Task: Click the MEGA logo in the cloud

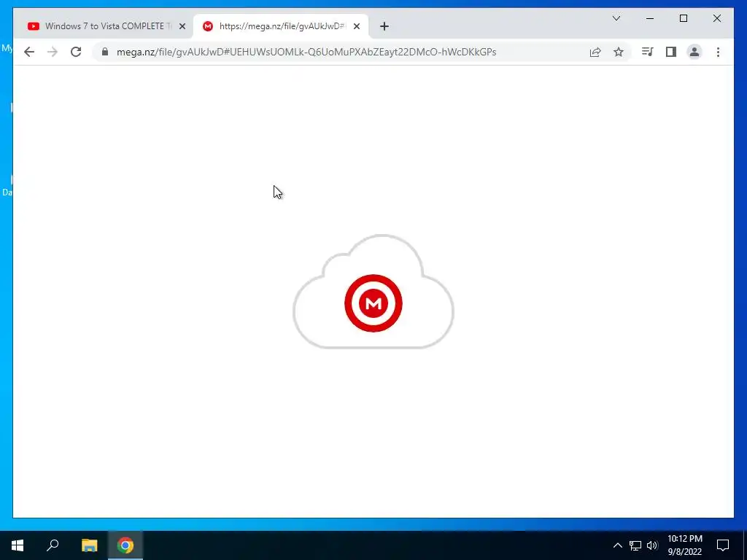Action: point(373,303)
